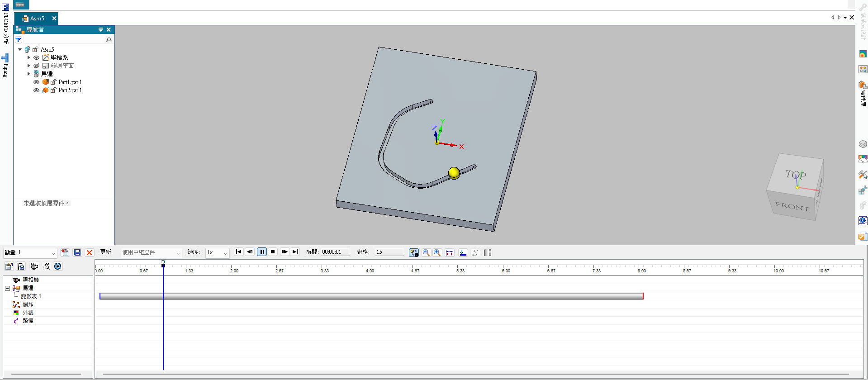Expand the 馬達 node in the navigator tree
The width and height of the screenshot is (868, 380).
pyautogui.click(x=28, y=74)
